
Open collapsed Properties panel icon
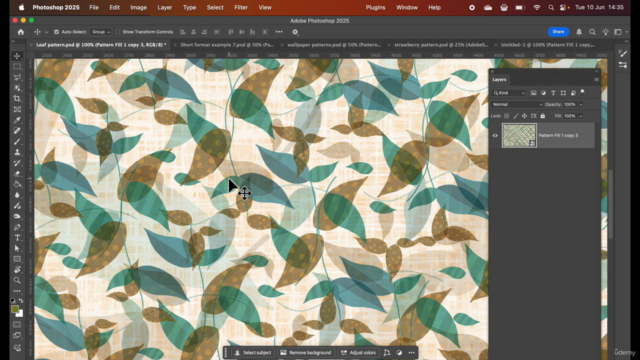click(623, 65)
